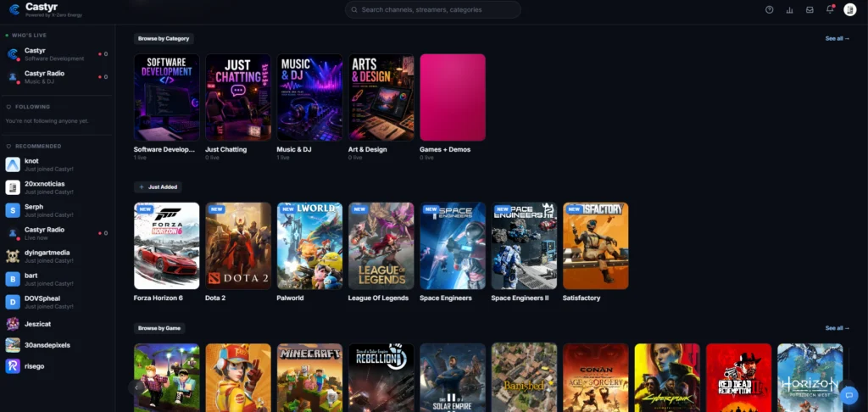Viewport: 868px width, 412px height.
Task: Click the left carousel arrow in Browse by Game
Action: (x=136, y=387)
